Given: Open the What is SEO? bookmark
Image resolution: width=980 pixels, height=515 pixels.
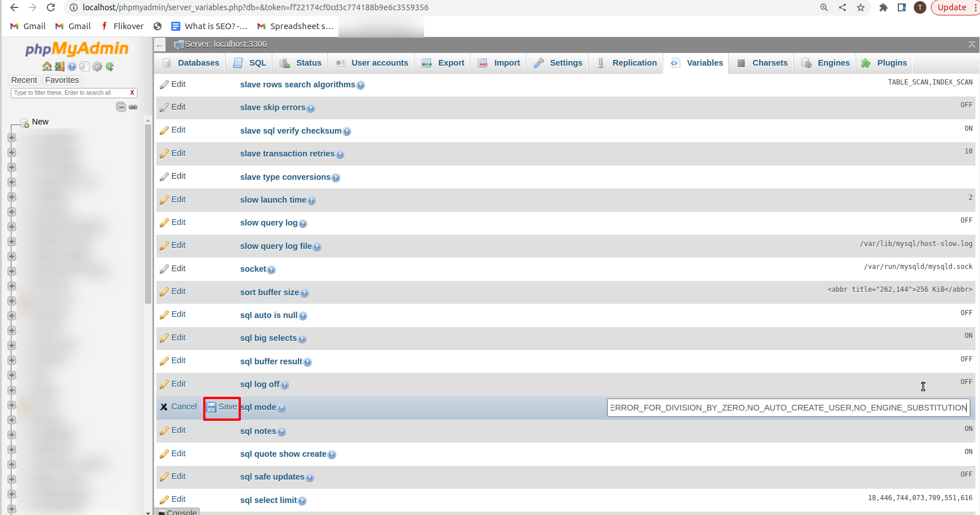Looking at the screenshot, I should point(209,26).
